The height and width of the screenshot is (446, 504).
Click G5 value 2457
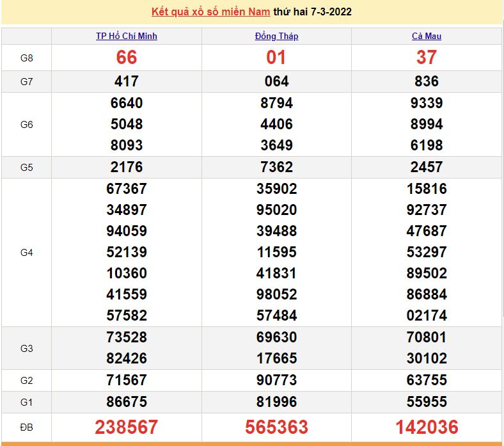click(427, 167)
